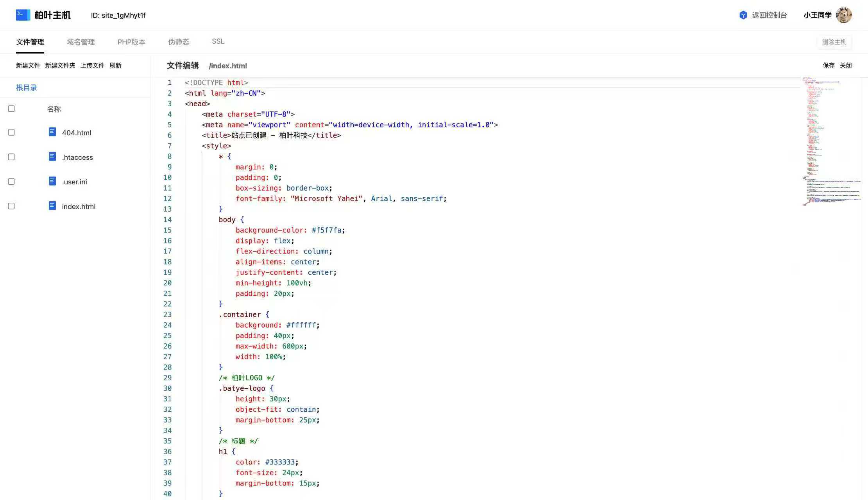Click the .user.ini file icon
Screen dimensions: 868x500
(52, 182)
